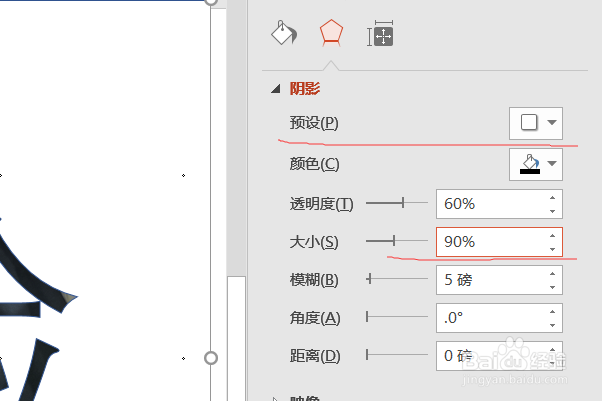Image resolution: width=602 pixels, height=401 pixels.
Task: Click the 模糊 blur slider
Action: (396, 279)
